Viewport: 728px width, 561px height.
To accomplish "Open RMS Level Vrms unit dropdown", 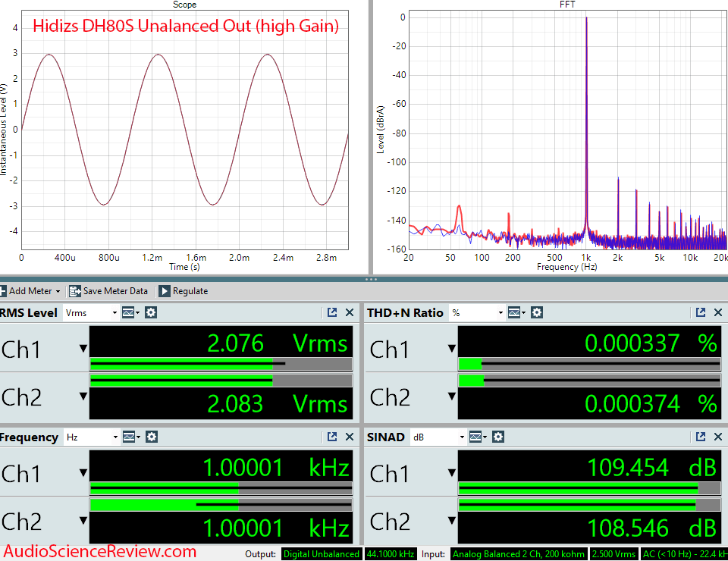I will point(90,313).
